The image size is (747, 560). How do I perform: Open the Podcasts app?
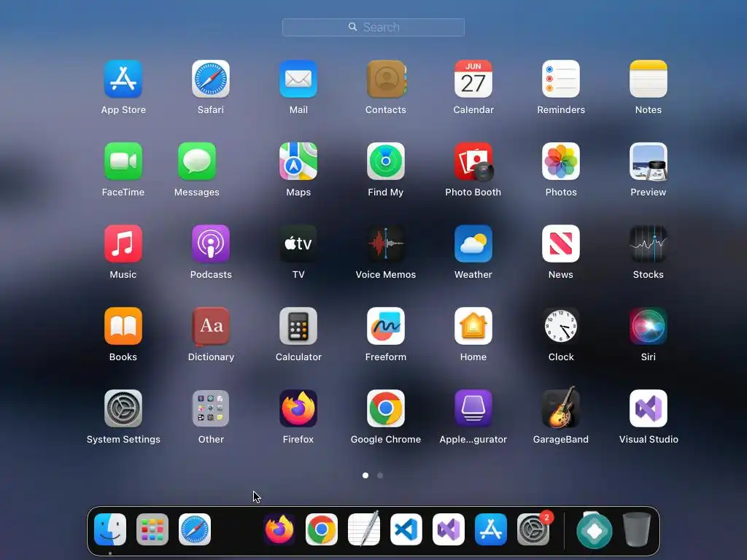pyautogui.click(x=211, y=244)
